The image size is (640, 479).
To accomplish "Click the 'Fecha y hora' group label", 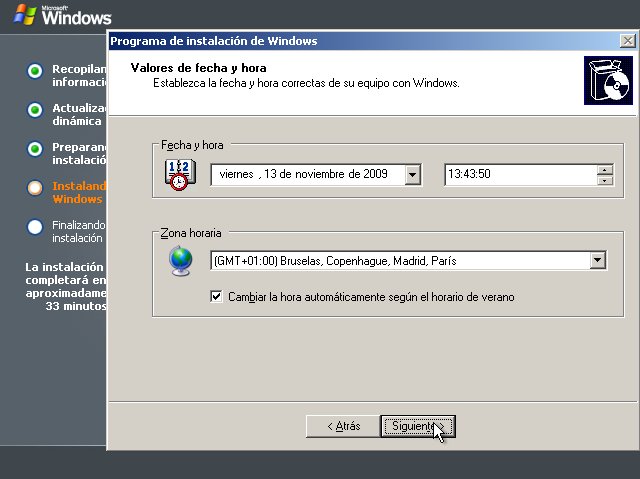I will pyautogui.click(x=192, y=145).
